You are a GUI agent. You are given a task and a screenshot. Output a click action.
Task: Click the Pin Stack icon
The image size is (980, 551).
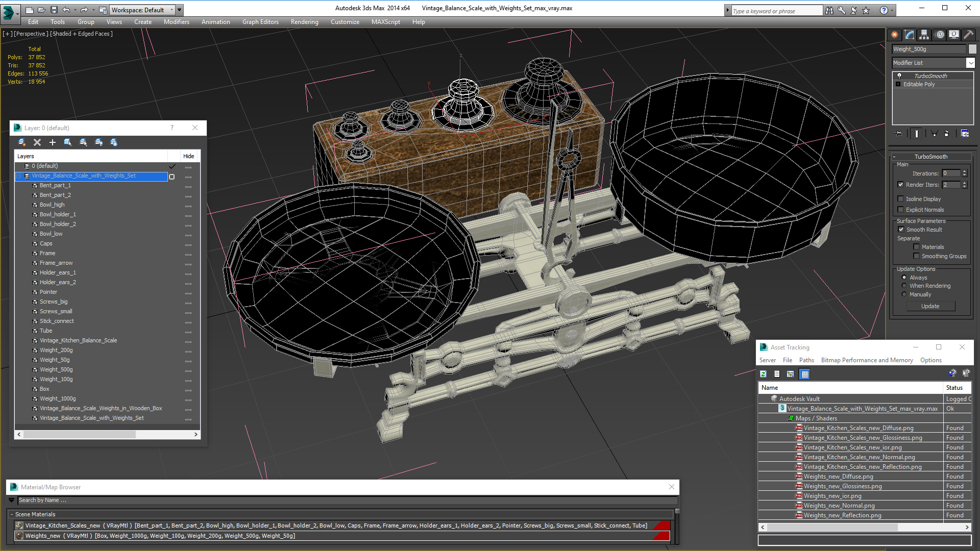coord(899,134)
